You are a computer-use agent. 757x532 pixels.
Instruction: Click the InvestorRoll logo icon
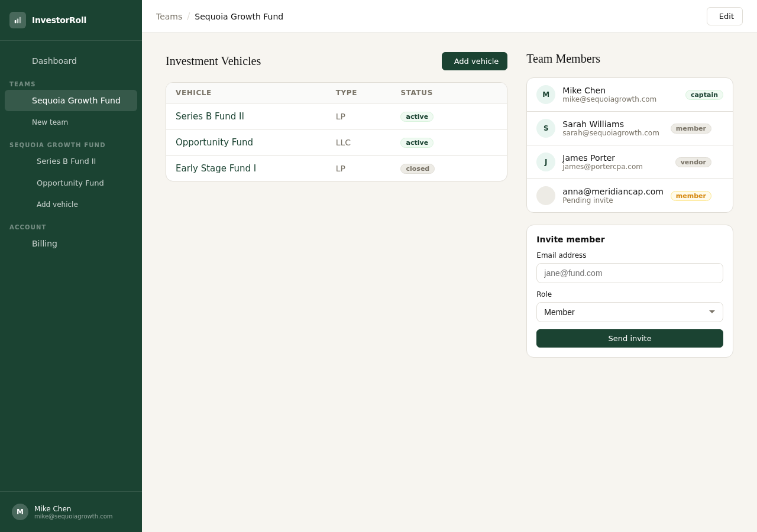coord(18,20)
